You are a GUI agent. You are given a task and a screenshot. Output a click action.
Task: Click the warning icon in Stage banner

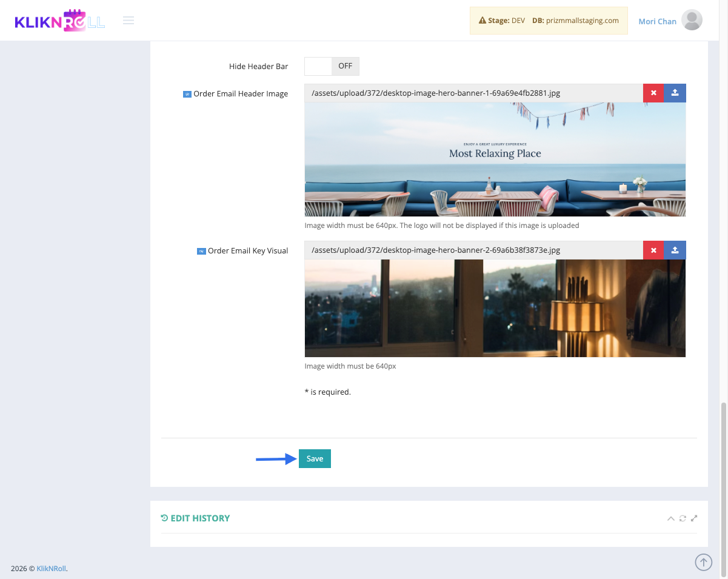click(x=483, y=21)
